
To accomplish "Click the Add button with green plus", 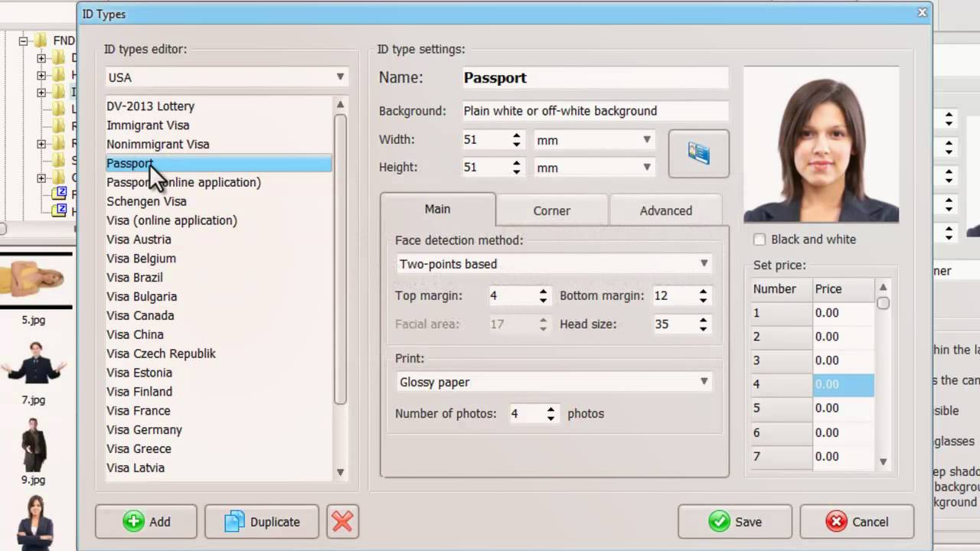I will click(145, 522).
